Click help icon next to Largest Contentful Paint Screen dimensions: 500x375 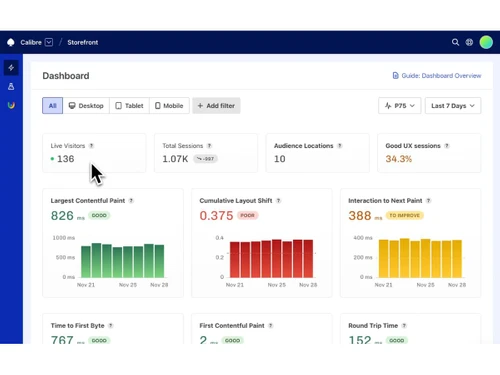[x=131, y=201]
